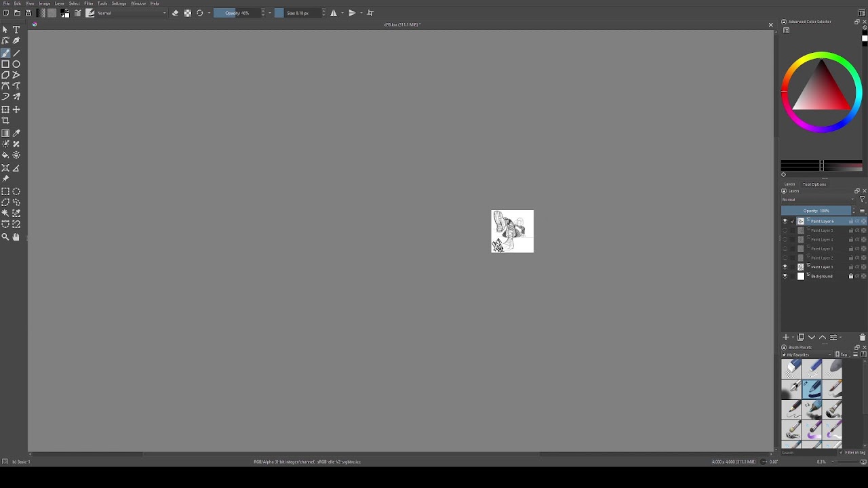The height and width of the screenshot is (488, 868).
Task: Click the canvas drawing thumbnail image
Action: pyautogui.click(x=513, y=231)
